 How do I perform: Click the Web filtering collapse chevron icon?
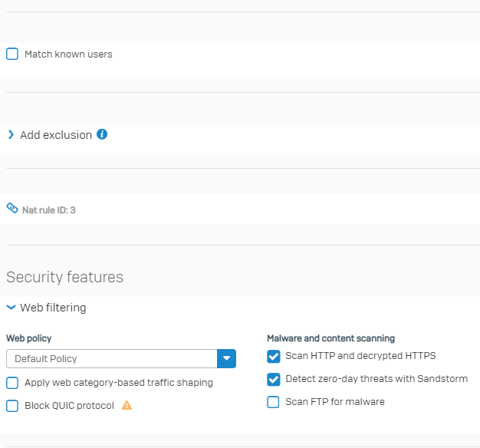click(x=11, y=307)
